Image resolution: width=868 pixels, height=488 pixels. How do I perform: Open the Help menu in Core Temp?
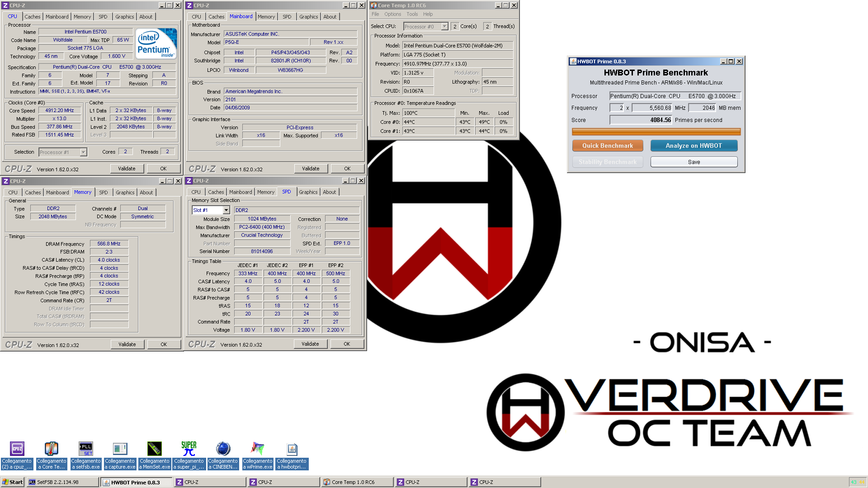coord(428,14)
